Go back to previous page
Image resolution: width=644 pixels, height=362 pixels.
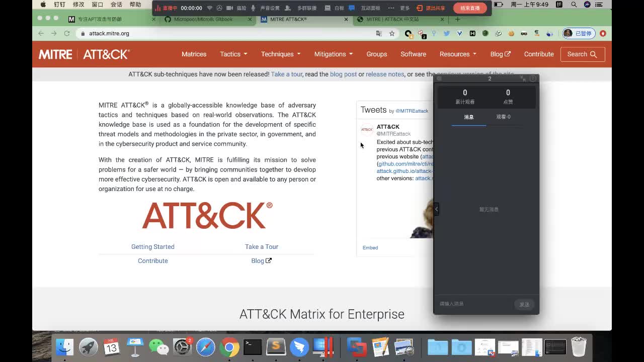pos(41,33)
